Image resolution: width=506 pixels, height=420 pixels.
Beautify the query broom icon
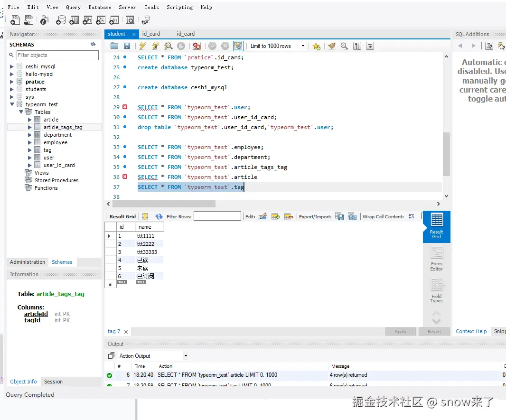pos(331,46)
